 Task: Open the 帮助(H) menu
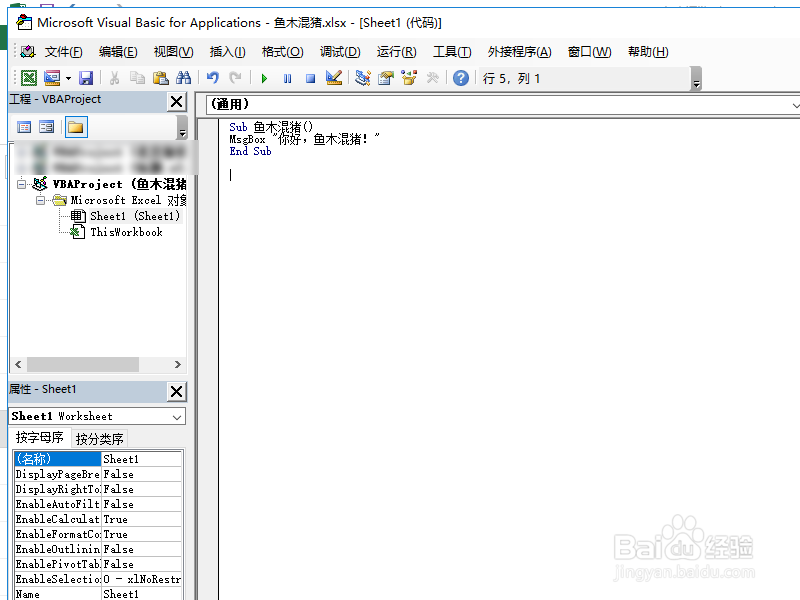648,52
